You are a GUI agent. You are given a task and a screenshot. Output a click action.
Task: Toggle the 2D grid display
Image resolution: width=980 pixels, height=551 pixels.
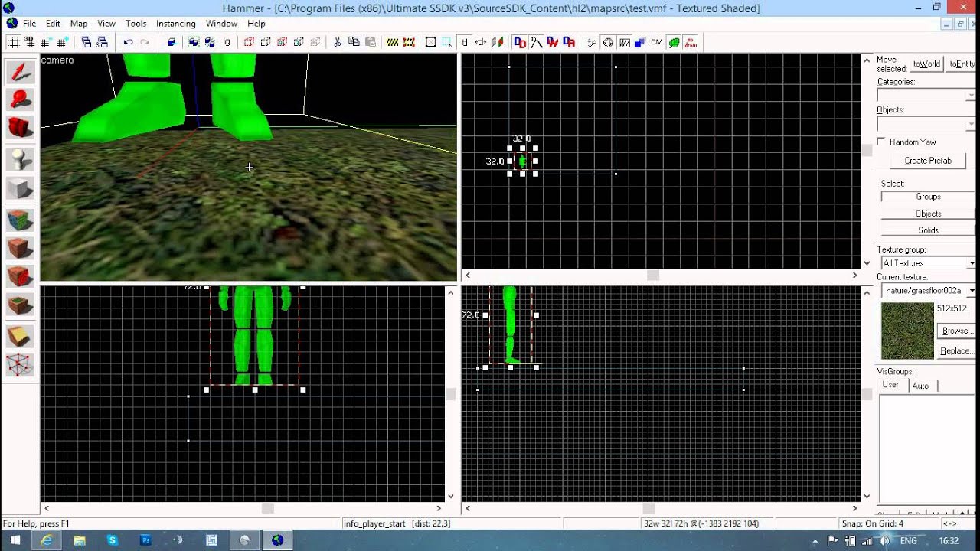[14, 42]
